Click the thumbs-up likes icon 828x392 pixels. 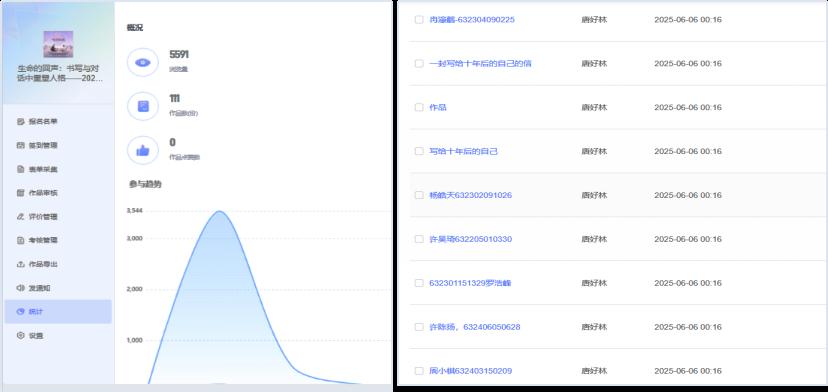click(x=143, y=151)
